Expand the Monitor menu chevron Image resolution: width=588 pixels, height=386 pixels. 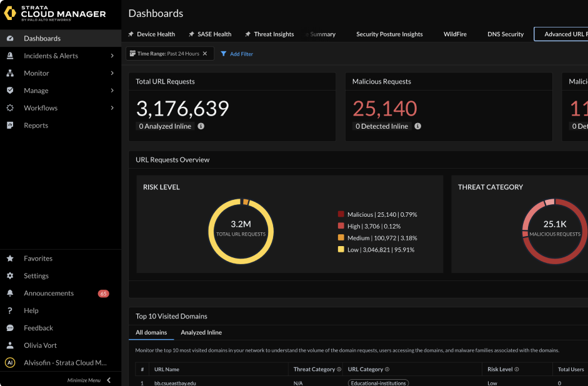click(112, 73)
